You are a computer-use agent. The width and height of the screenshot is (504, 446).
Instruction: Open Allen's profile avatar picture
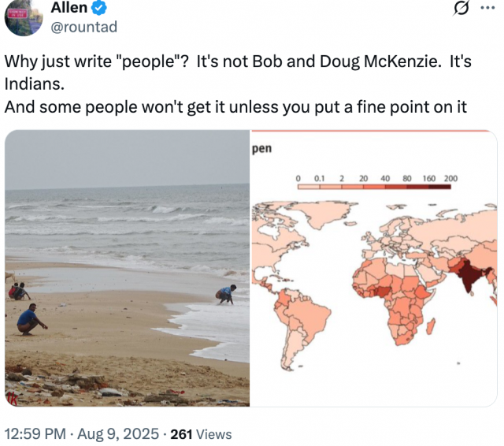click(22, 16)
